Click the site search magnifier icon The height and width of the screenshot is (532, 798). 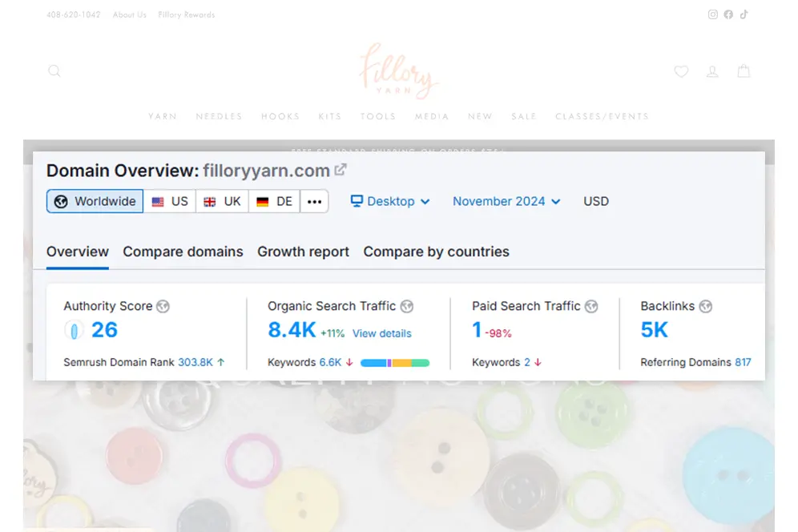(x=54, y=71)
